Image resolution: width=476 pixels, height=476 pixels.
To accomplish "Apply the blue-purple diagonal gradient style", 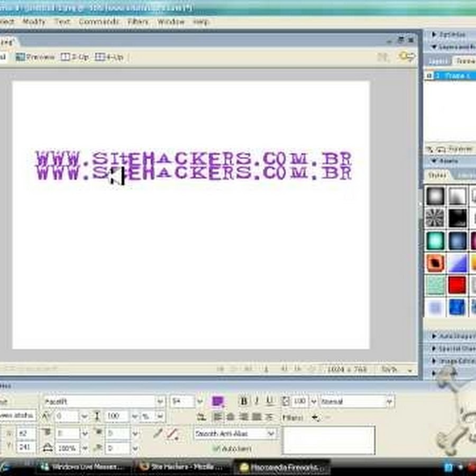I will 457,263.
